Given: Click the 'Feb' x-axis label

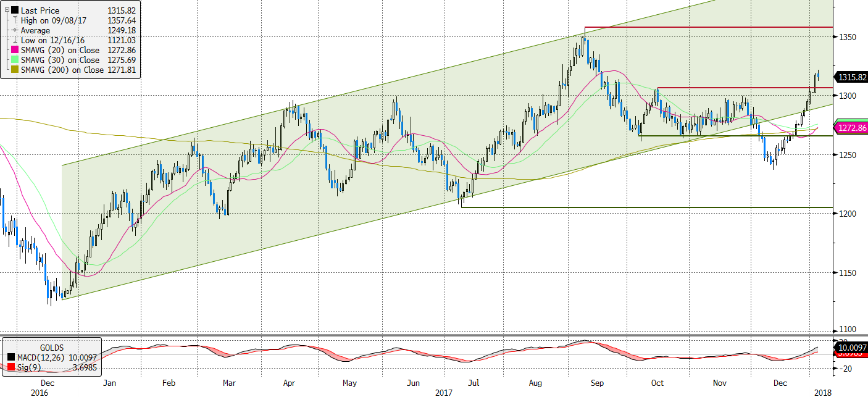Looking at the screenshot, I should pyautogui.click(x=169, y=383).
